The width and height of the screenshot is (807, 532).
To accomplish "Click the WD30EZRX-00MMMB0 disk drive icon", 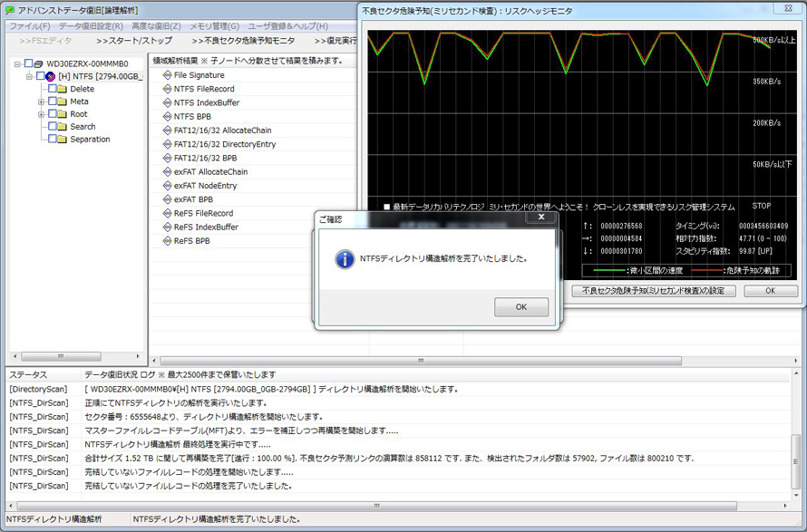I will point(38,63).
